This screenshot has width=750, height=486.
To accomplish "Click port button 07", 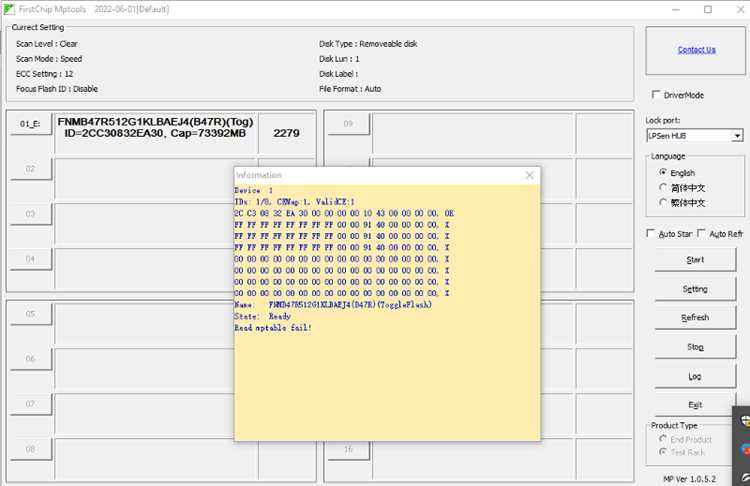I will point(31,404).
